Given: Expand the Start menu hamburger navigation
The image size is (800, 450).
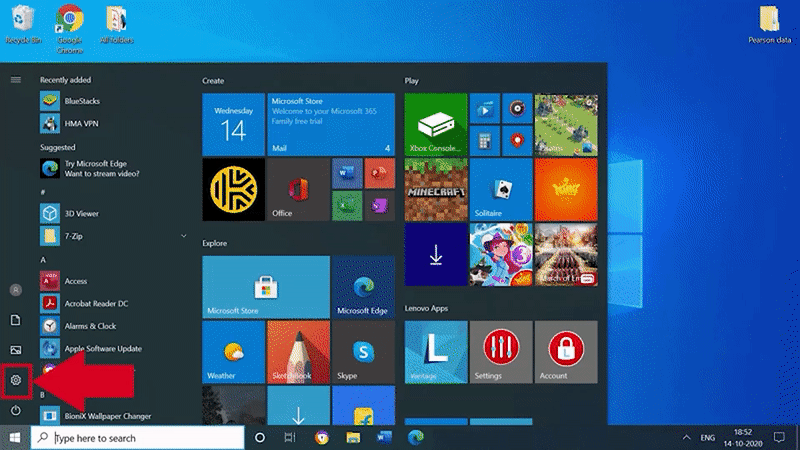Looking at the screenshot, I should (x=16, y=79).
